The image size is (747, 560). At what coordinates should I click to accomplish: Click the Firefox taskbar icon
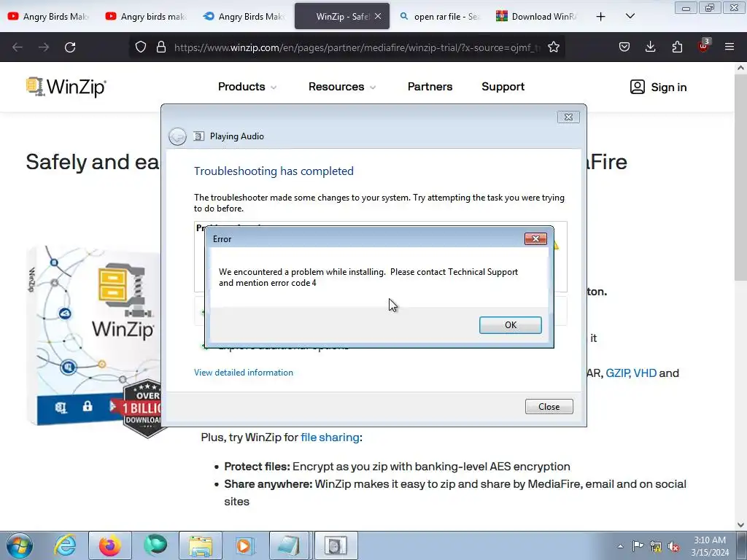110,545
